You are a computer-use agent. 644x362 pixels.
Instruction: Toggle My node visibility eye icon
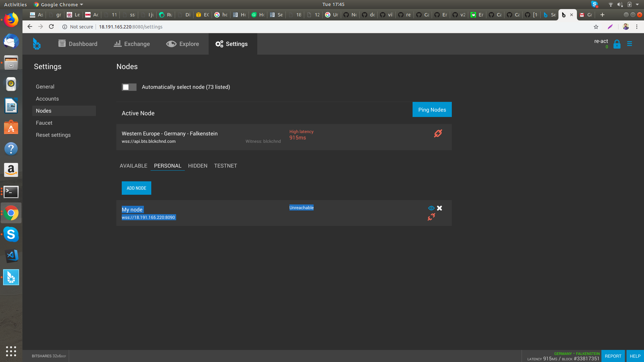click(431, 208)
